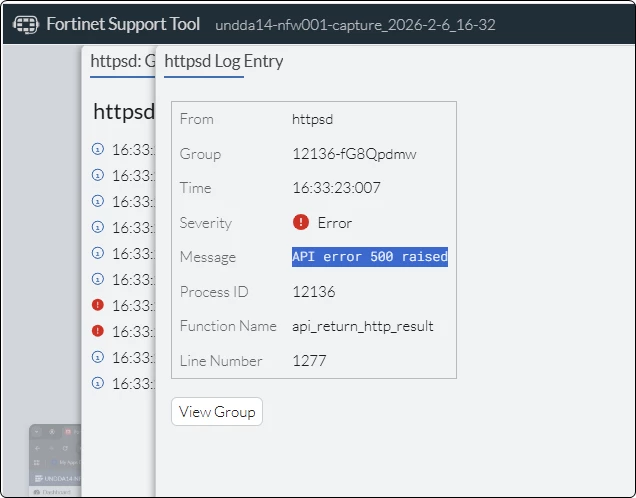Click the 'Function Name' field label
The image size is (636, 498).
point(228,326)
